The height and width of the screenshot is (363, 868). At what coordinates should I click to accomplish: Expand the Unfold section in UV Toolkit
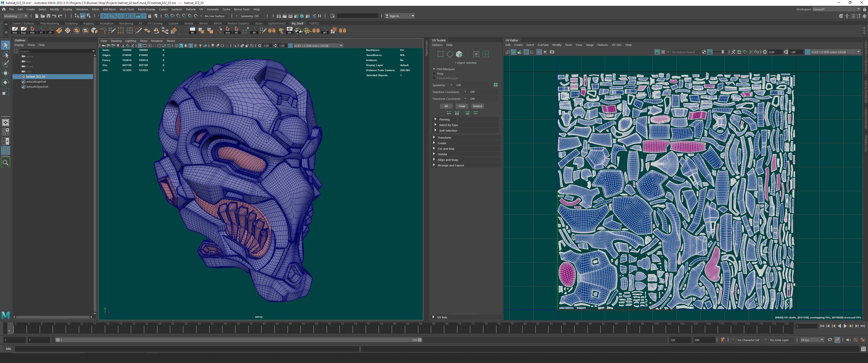pyautogui.click(x=442, y=154)
